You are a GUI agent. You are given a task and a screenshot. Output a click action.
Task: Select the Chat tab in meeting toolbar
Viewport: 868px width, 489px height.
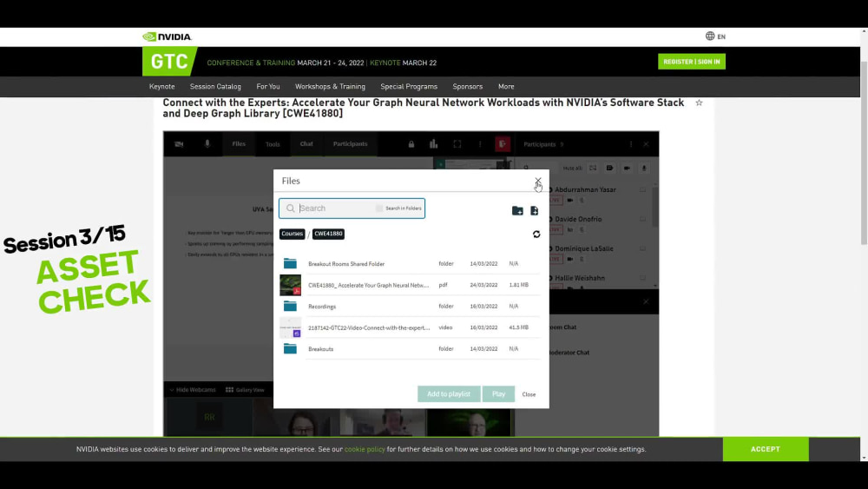[306, 144]
